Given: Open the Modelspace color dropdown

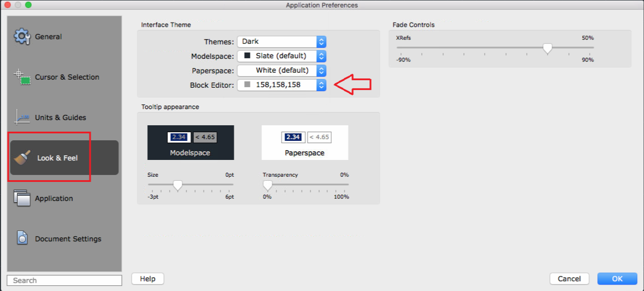Looking at the screenshot, I should click(x=282, y=56).
